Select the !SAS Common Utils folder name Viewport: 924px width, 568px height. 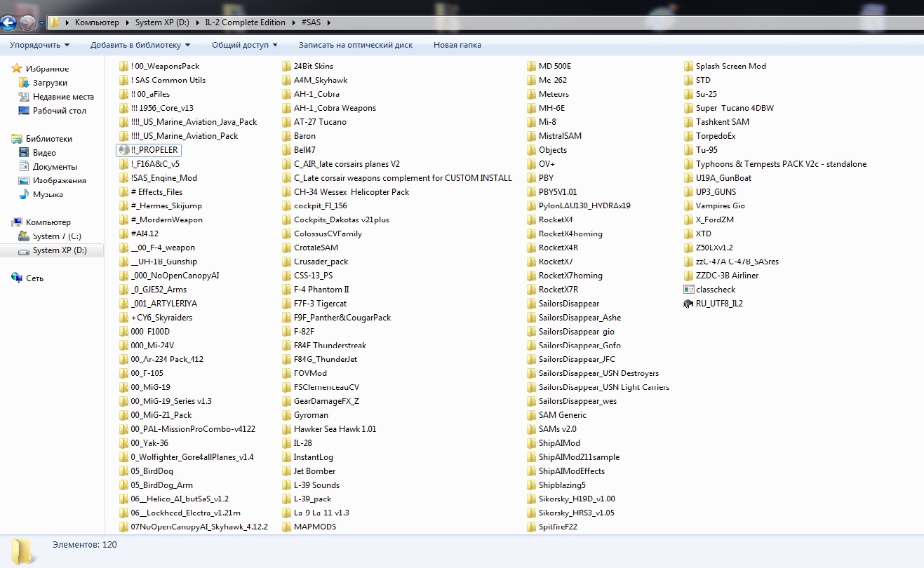[x=168, y=80]
